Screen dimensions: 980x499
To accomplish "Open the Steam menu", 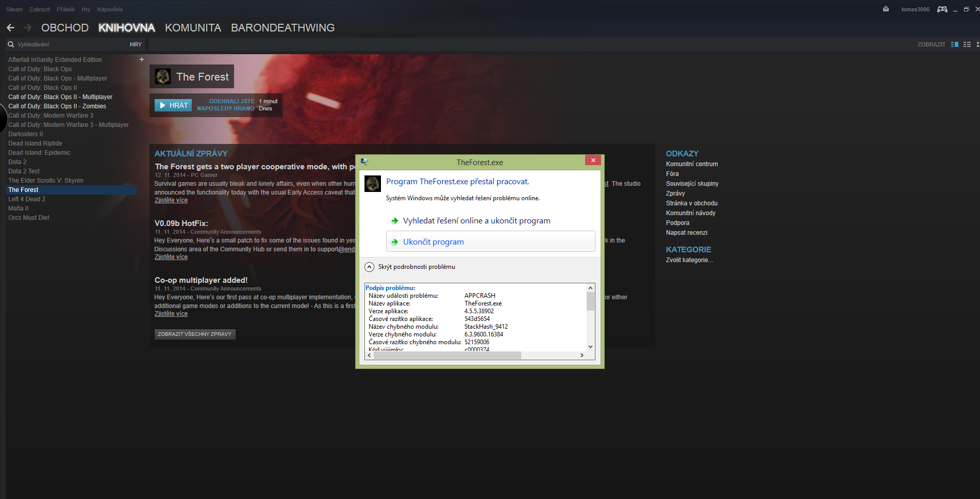I will point(14,9).
